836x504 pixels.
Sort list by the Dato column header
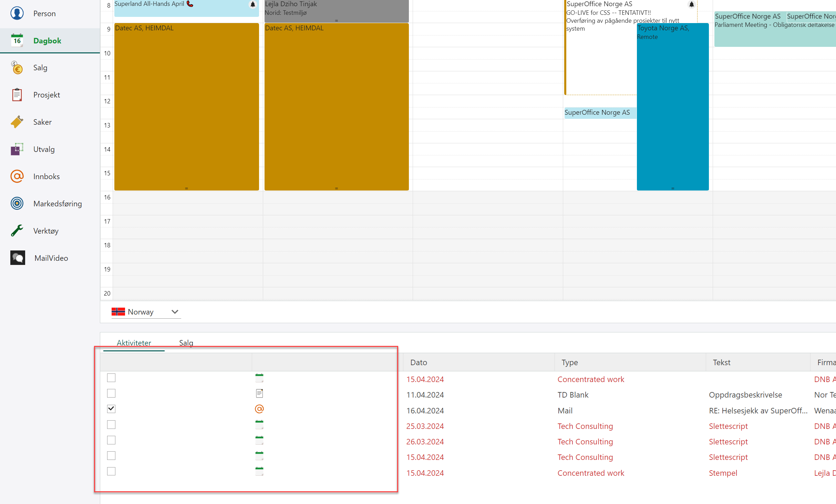(419, 362)
